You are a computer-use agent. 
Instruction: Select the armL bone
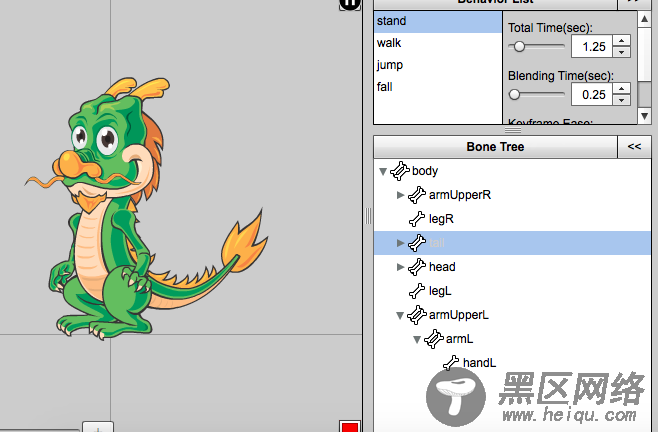coord(459,339)
